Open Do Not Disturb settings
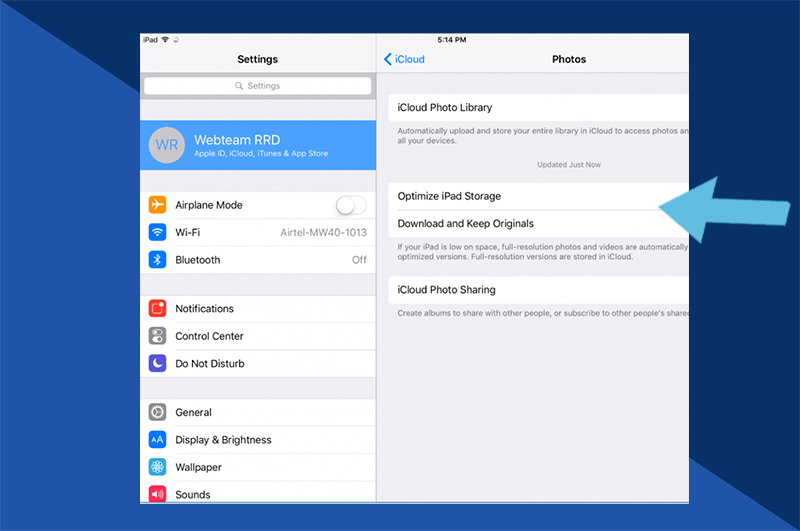Image resolution: width=800 pixels, height=531 pixels. click(x=258, y=364)
